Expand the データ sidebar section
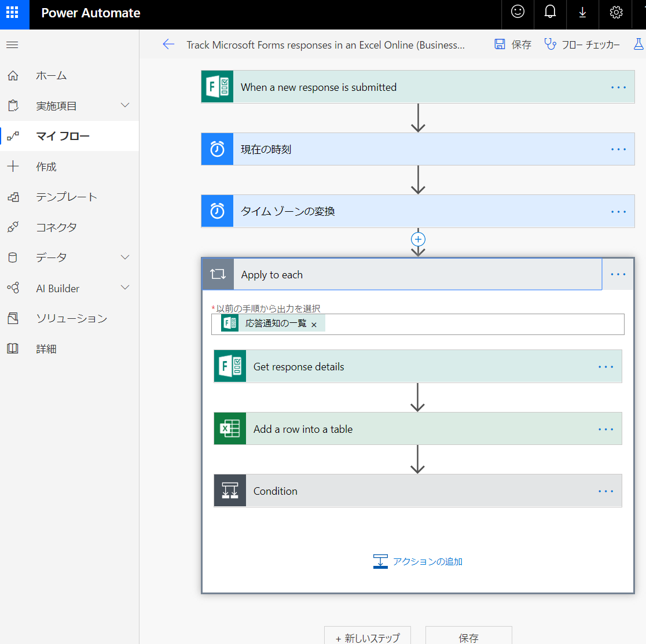Screen dimensions: 646x644 [x=125, y=257]
